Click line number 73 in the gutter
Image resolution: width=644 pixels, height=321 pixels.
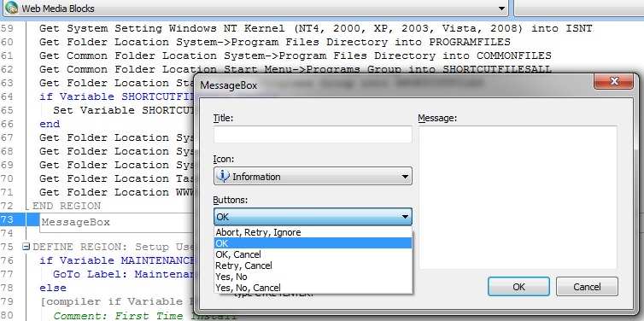coord(8,220)
